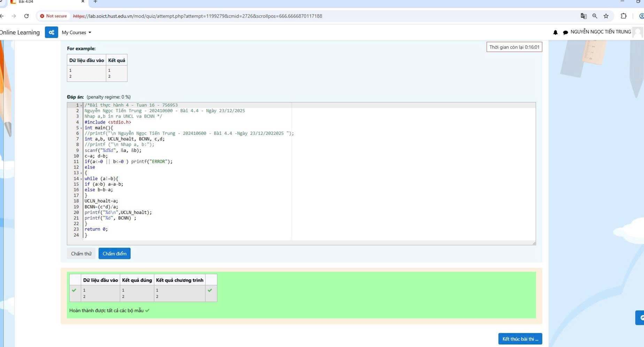Click the zoom magnifier icon in address bar

point(595,16)
